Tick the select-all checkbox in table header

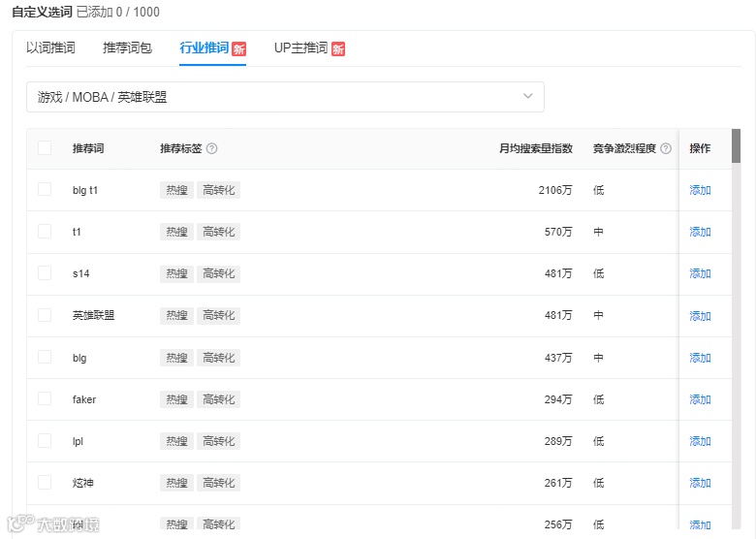click(x=45, y=147)
